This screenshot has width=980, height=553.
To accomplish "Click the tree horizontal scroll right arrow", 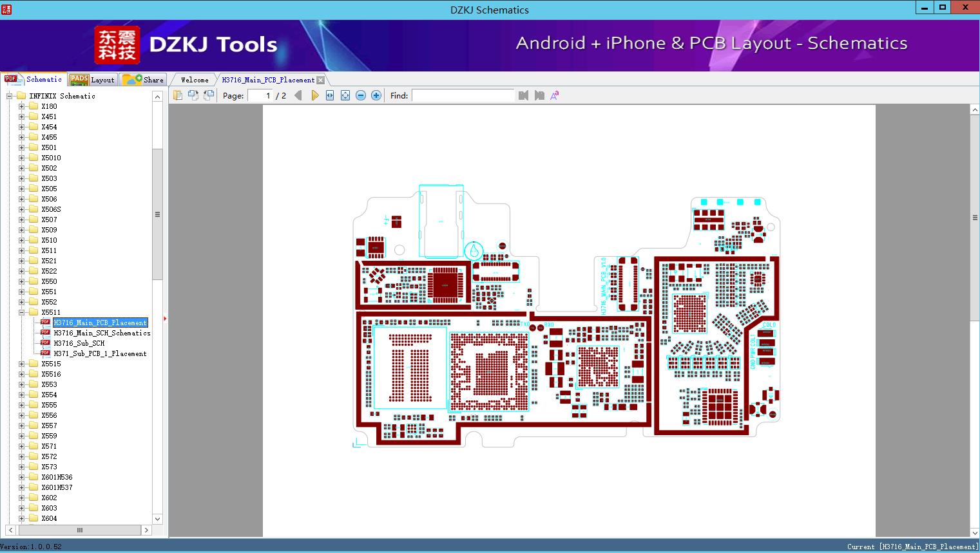I will point(146,530).
